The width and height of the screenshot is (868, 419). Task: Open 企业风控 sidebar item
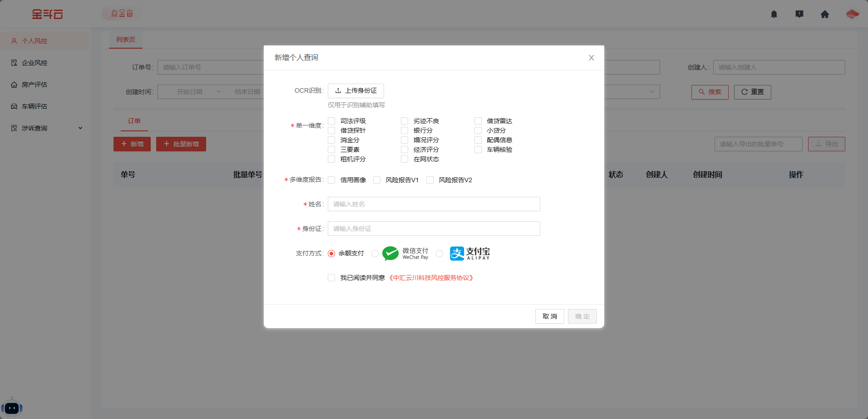45,63
